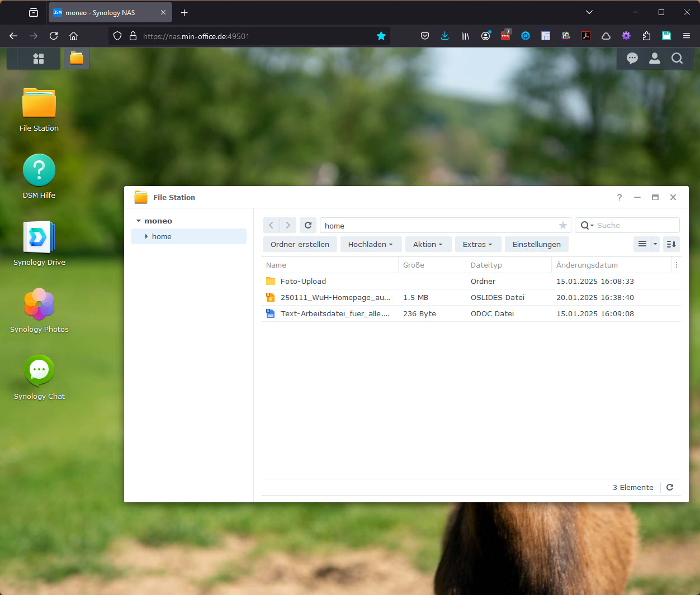Open the DSM main menu grid
The height and width of the screenshot is (595, 700).
[39, 58]
